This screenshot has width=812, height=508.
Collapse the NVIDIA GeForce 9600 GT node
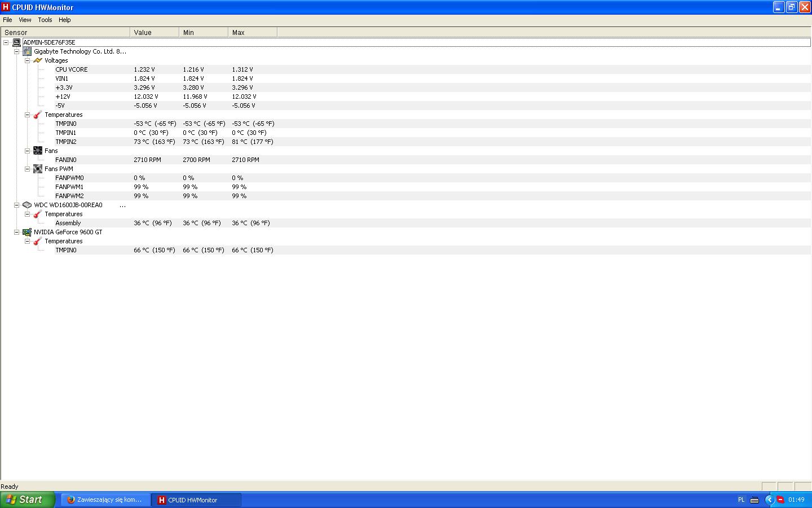click(x=17, y=232)
